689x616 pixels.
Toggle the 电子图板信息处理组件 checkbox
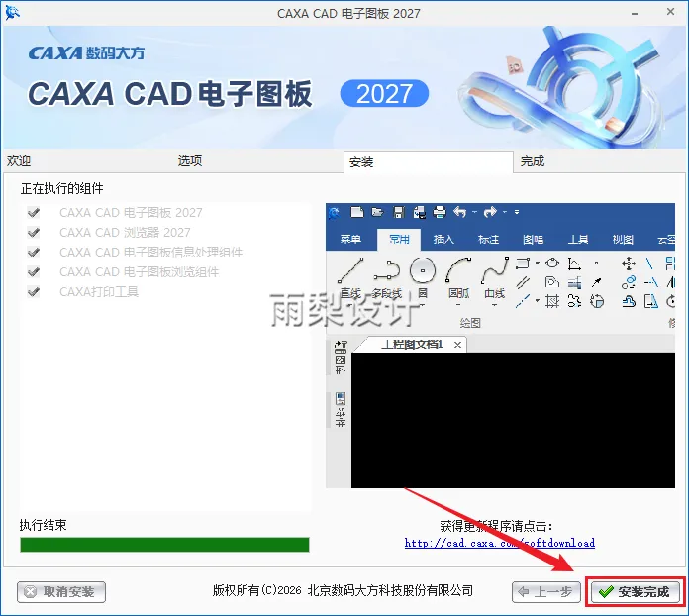click(34, 253)
